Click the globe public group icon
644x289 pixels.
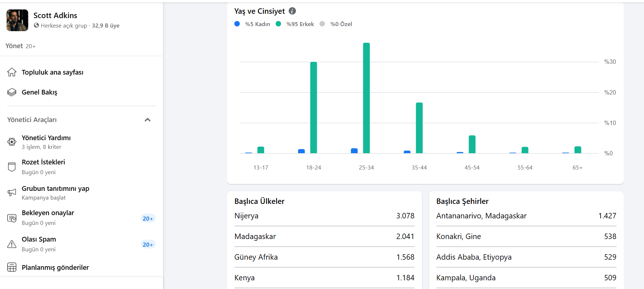point(36,25)
